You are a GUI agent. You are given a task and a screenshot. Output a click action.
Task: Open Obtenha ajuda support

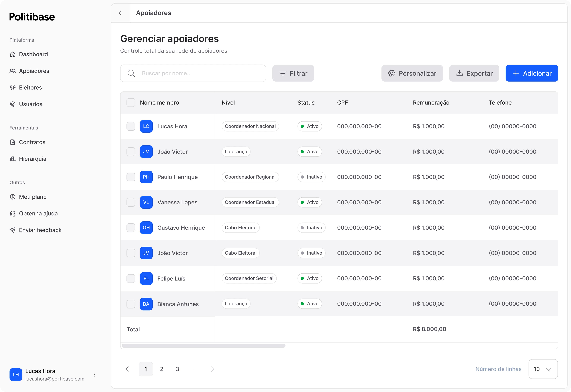pos(38,213)
